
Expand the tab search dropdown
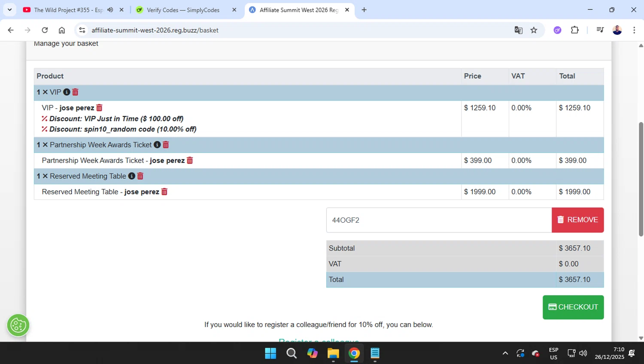coord(9,9)
